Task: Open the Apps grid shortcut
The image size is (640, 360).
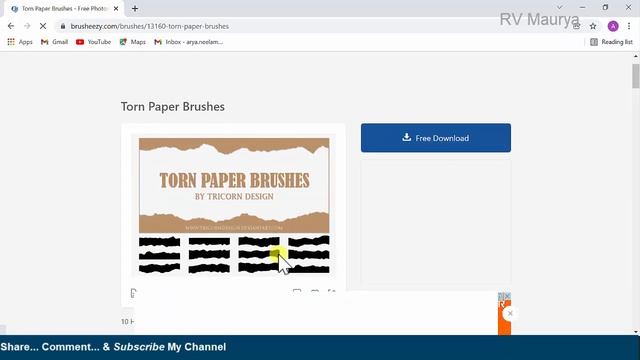Action: tap(20, 42)
